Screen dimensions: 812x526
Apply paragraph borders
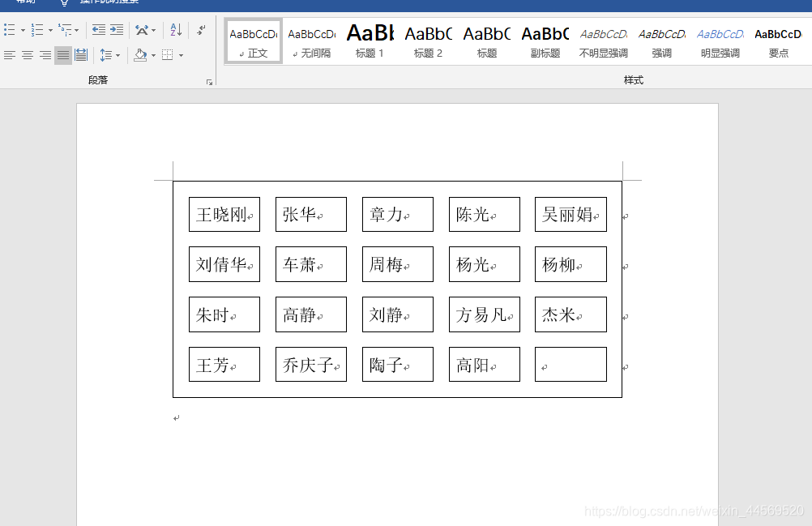(x=167, y=55)
